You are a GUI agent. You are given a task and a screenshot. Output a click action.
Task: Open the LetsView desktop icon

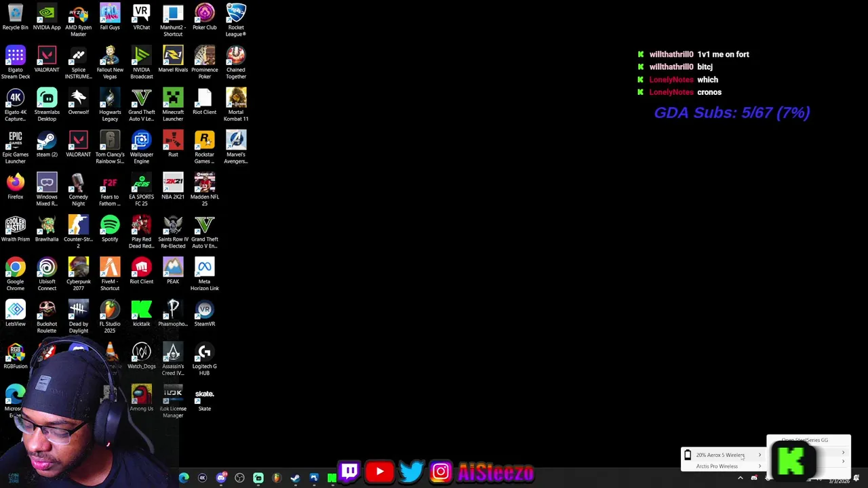coord(15,314)
